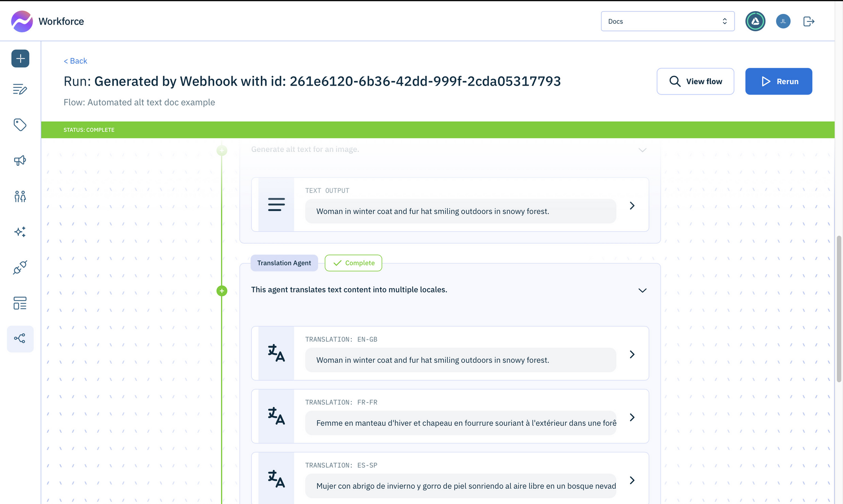The height and width of the screenshot is (504, 843).
Task: Expand the EN-GB translation row
Action: pyautogui.click(x=632, y=354)
